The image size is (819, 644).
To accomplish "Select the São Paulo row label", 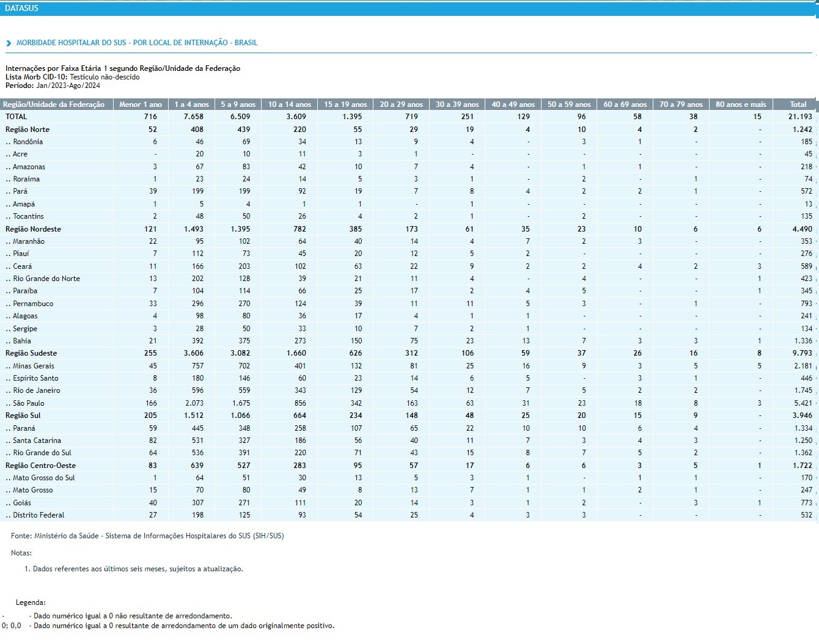I will [x=28, y=403].
